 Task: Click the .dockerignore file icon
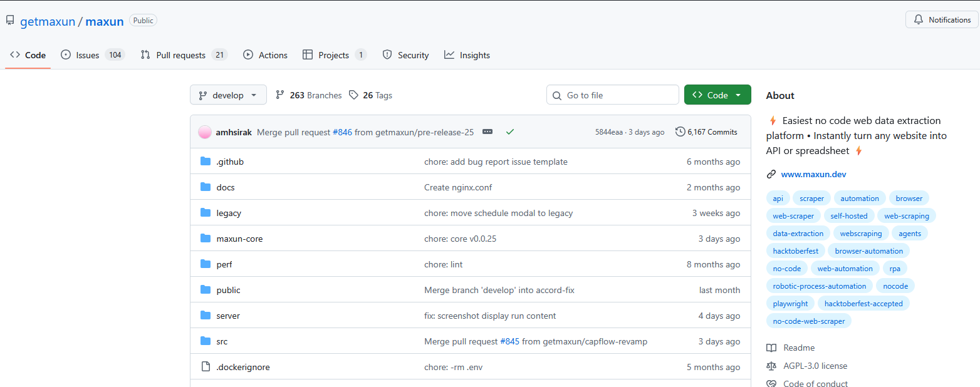206,367
